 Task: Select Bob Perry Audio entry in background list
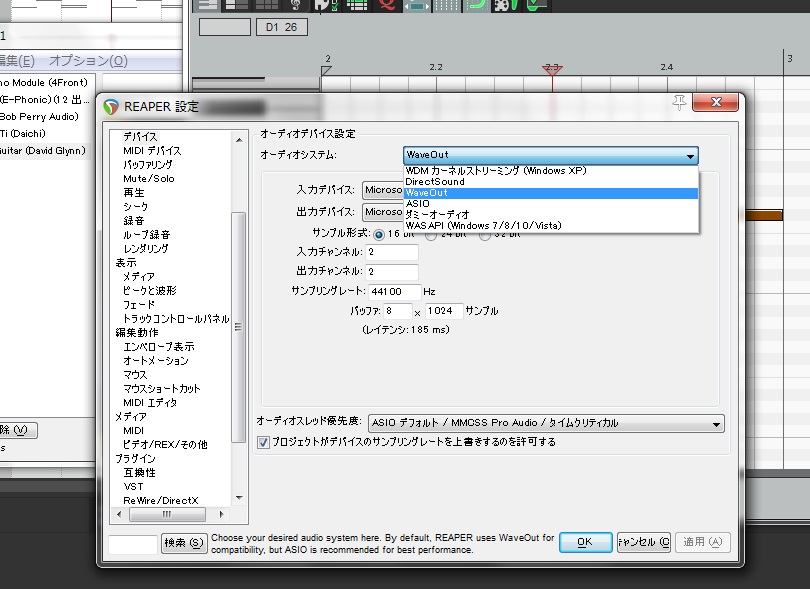click(39, 117)
